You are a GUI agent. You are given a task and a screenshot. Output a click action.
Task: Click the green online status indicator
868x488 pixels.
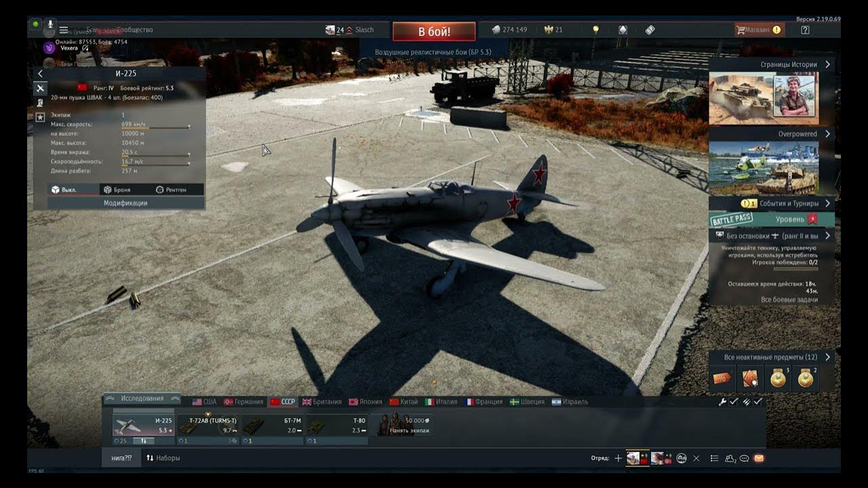[35, 24]
